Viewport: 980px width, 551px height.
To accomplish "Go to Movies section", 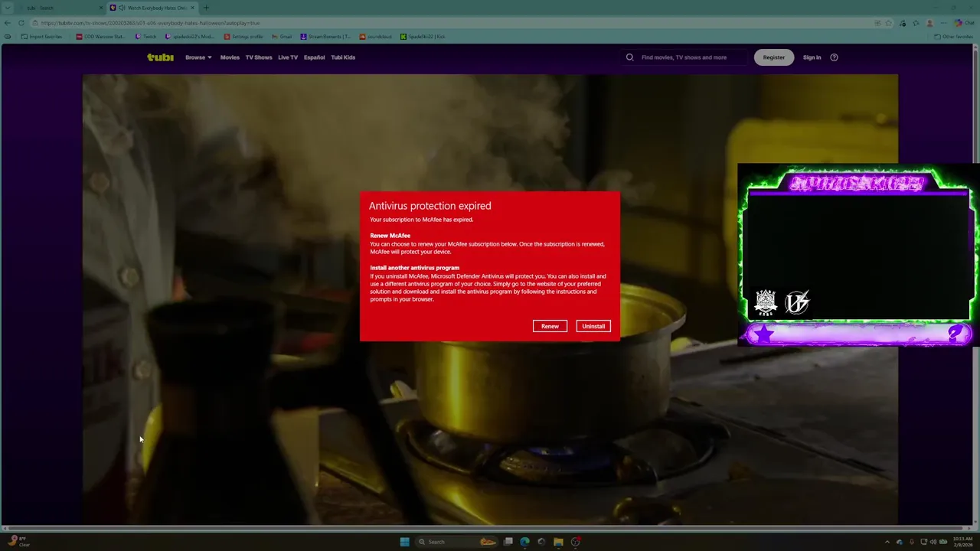I will [230, 57].
